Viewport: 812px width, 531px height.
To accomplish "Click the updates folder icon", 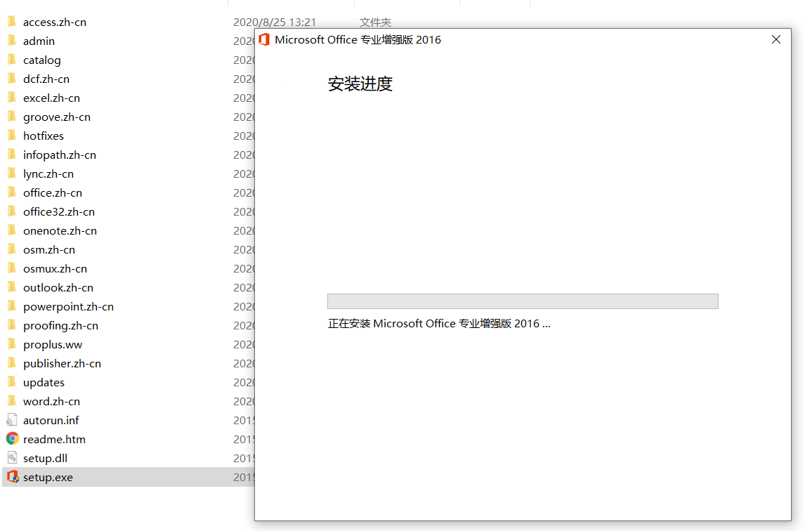I will [x=12, y=382].
